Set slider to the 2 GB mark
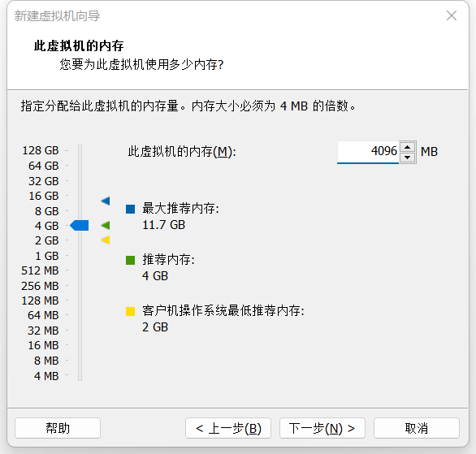 click(x=80, y=240)
